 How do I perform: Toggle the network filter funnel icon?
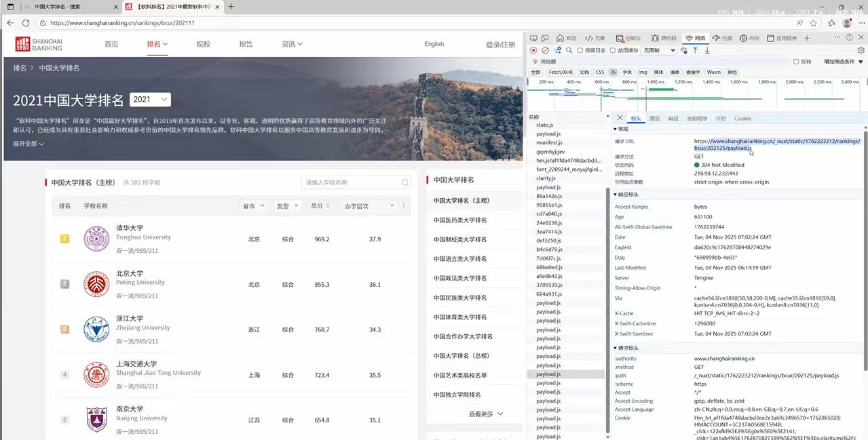pos(557,50)
